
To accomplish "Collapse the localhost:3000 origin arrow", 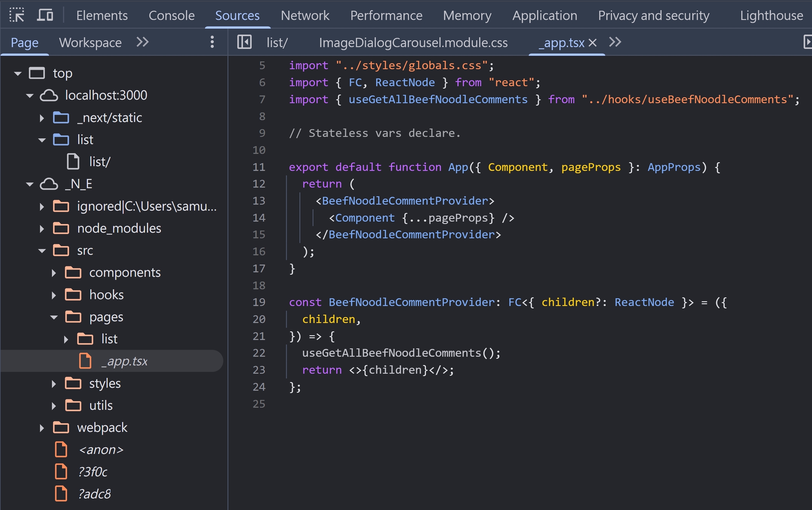I will [30, 96].
